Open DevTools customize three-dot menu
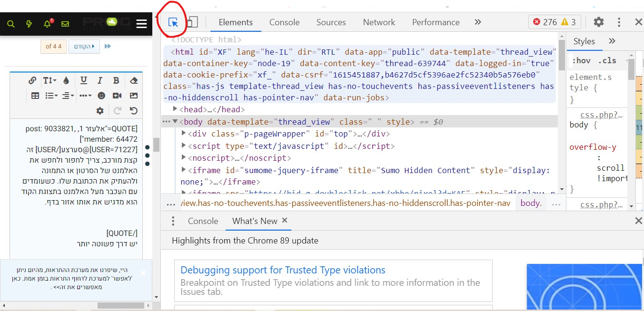This screenshot has height=311, width=644. (x=619, y=22)
